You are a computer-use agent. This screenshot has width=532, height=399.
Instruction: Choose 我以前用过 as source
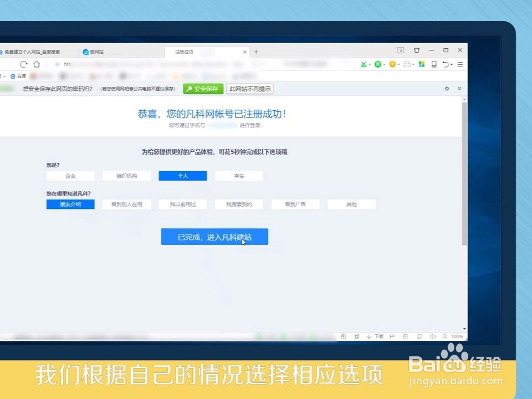pyautogui.click(x=183, y=204)
